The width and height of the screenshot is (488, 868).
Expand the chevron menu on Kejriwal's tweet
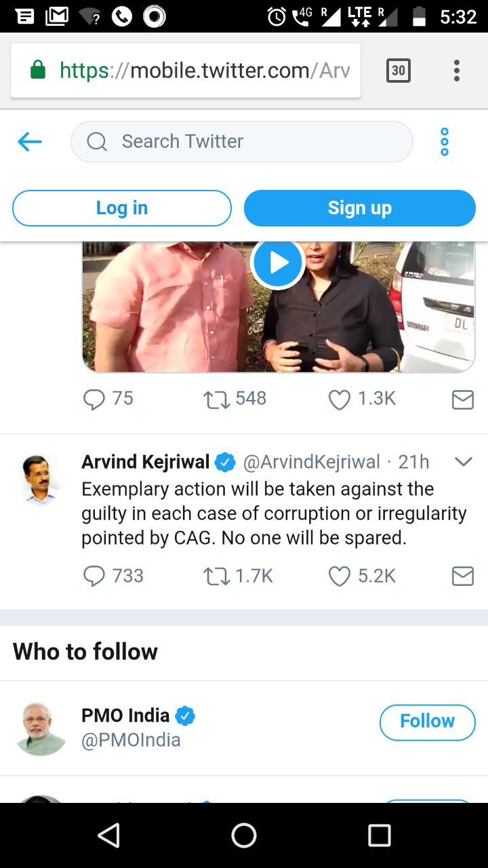pos(463,462)
